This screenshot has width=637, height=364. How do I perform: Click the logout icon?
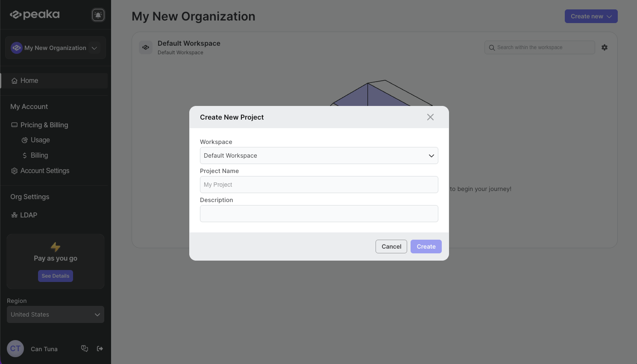coord(100,349)
